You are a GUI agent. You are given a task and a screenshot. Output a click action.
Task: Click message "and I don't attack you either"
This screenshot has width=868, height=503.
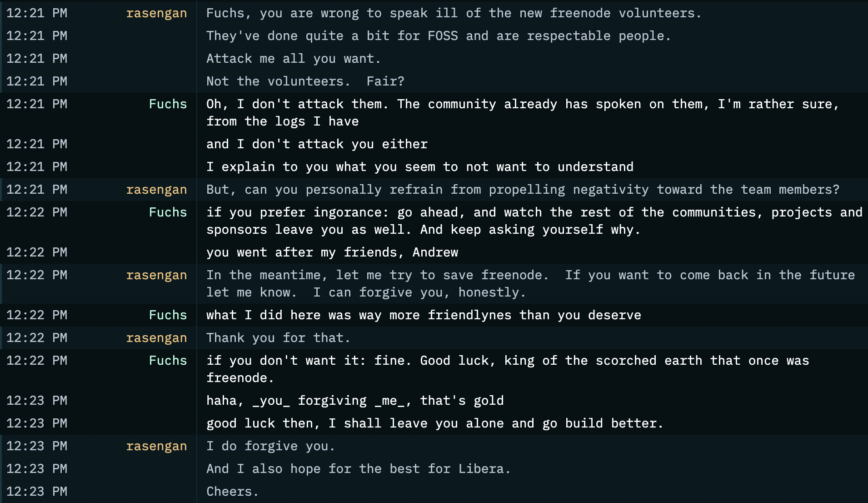[317, 144]
